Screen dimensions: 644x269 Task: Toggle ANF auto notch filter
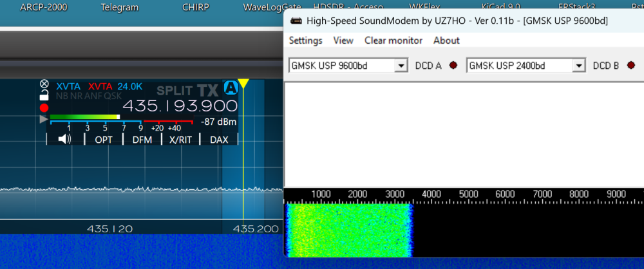92,96
